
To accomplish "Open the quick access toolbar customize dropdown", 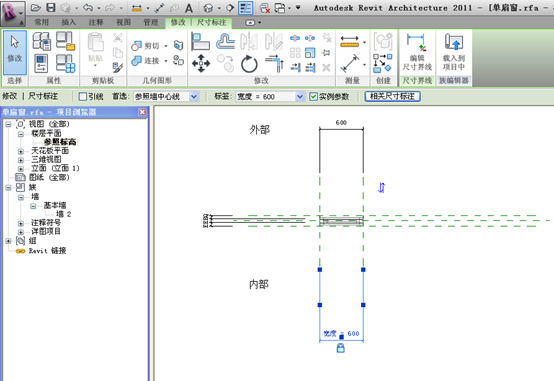I will tap(298, 7).
